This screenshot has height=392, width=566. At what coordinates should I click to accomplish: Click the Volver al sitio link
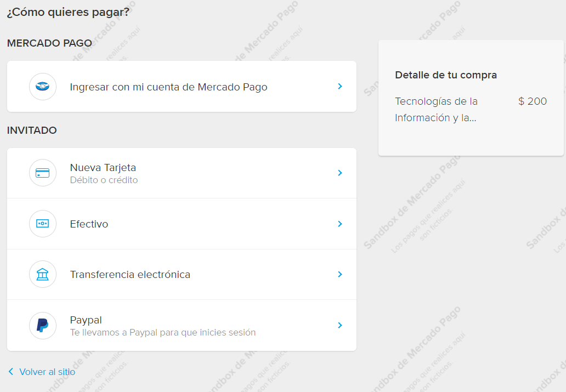point(47,372)
